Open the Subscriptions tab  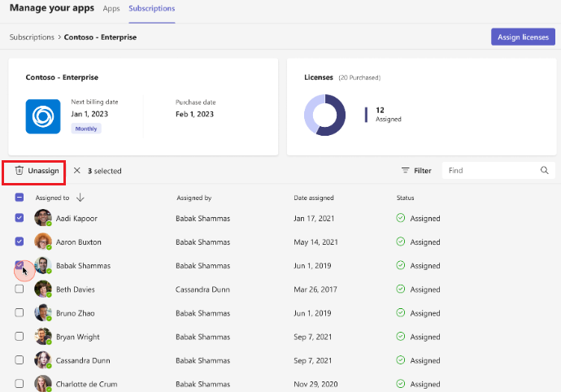click(151, 8)
